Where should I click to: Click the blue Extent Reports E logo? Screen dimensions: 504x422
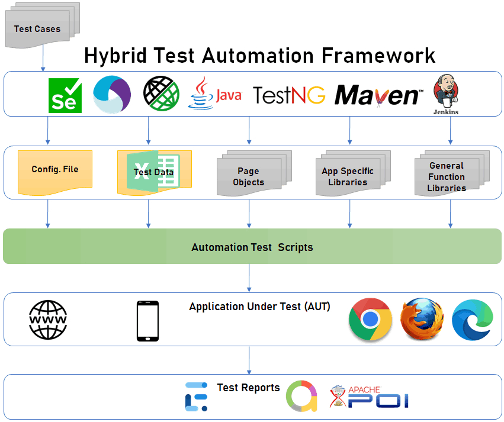point(197,397)
